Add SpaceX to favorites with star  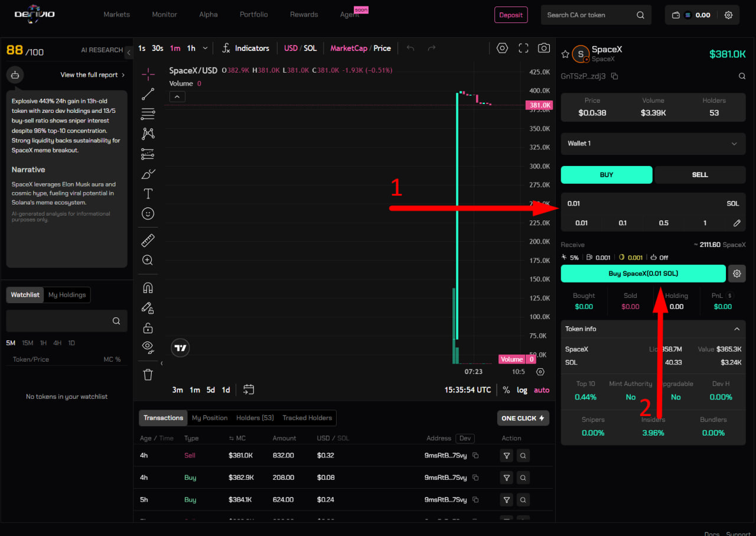tap(565, 54)
